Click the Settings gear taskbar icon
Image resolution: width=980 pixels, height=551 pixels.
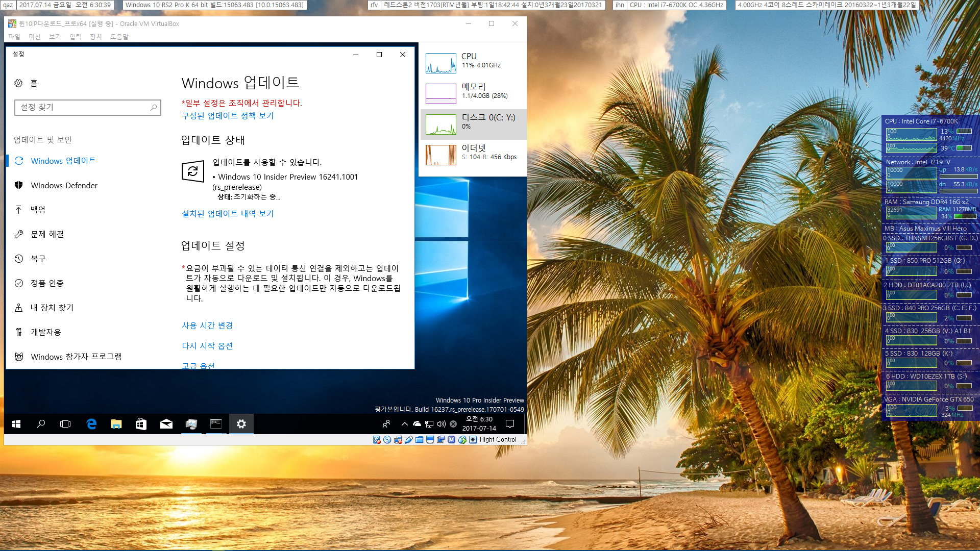tap(241, 424)
